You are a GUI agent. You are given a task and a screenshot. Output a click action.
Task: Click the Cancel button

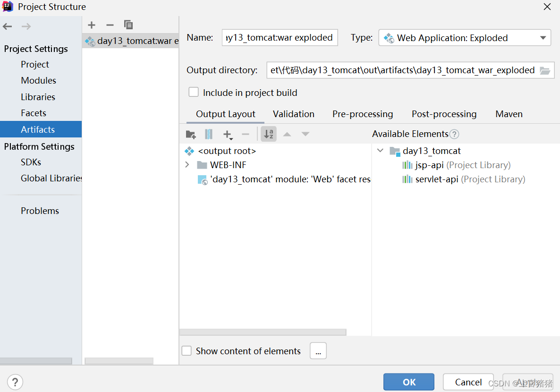[x=468, y=382]
